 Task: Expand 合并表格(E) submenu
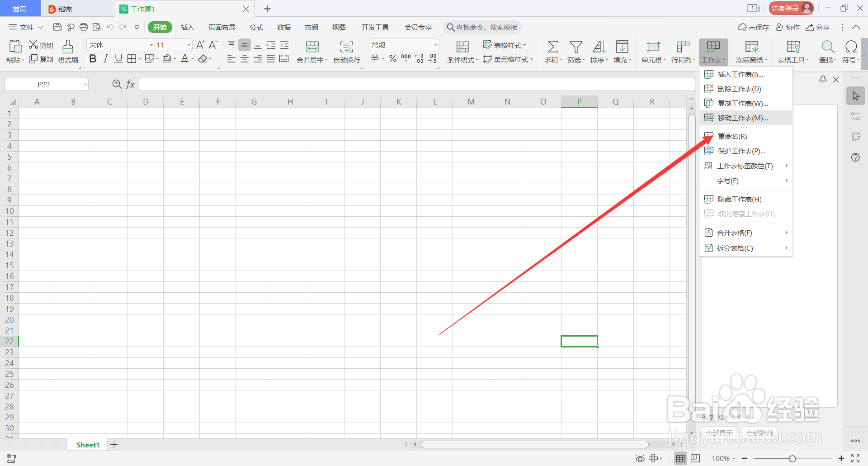pyautogui.click(x=746, y=233)
